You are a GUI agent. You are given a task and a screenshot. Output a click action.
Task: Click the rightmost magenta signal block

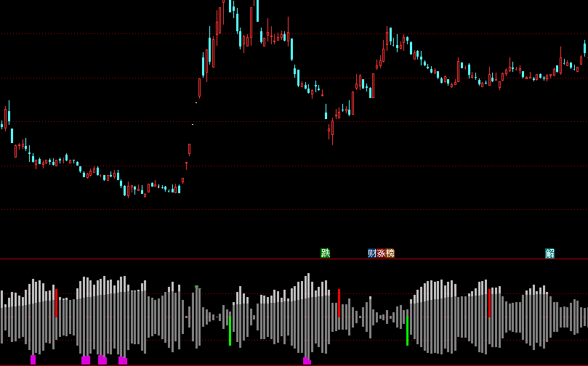click(307, 360)
